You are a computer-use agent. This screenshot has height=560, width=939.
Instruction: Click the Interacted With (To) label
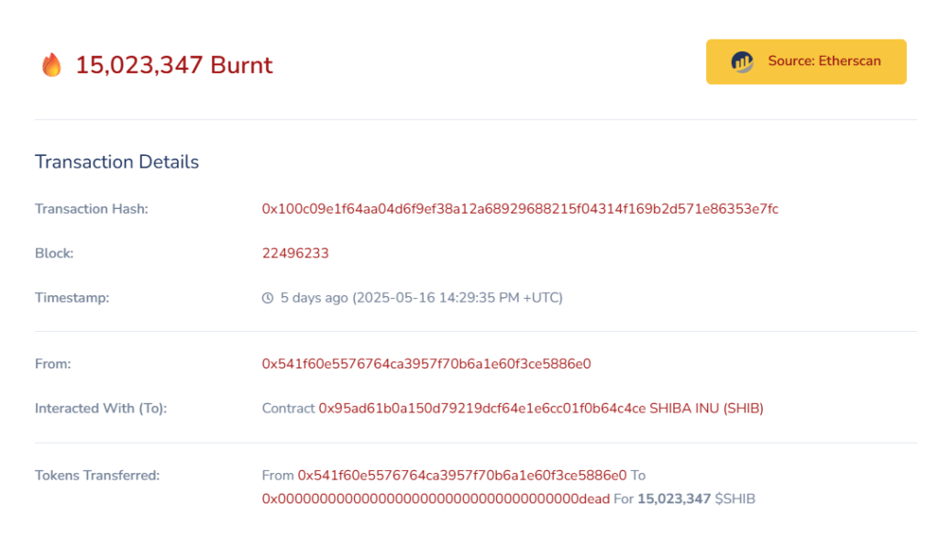[x=101, y=408]
